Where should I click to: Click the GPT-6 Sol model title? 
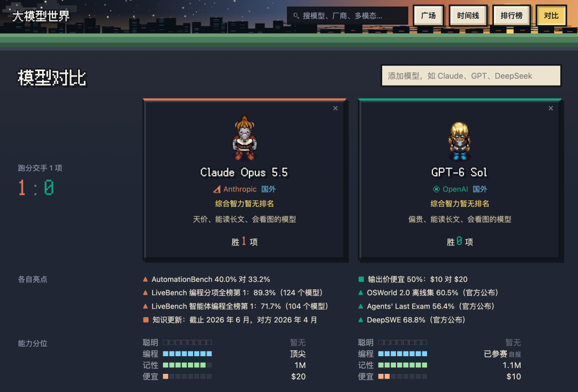459,172
